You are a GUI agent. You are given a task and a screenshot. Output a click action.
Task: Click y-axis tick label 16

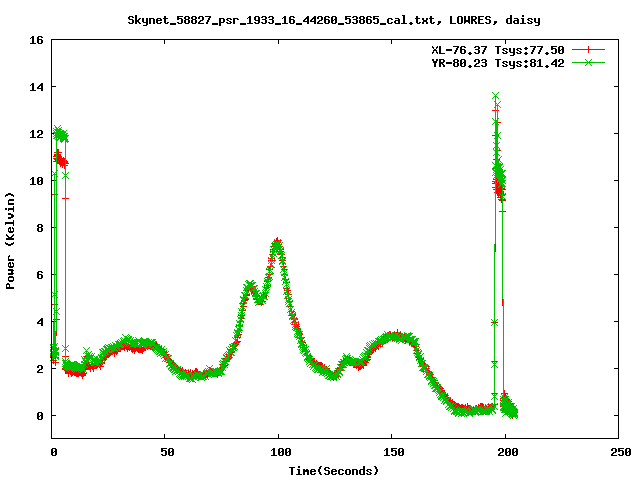point(36,40)
